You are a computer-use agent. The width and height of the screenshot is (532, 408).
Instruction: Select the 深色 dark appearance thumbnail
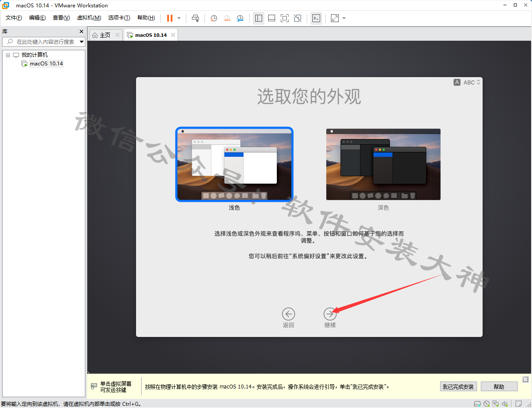[383, 164]
